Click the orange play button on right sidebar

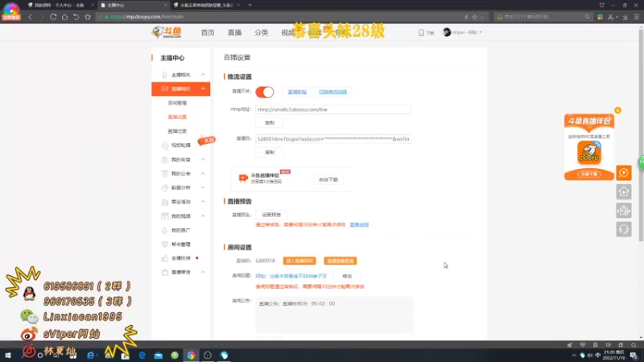(623, 173)
